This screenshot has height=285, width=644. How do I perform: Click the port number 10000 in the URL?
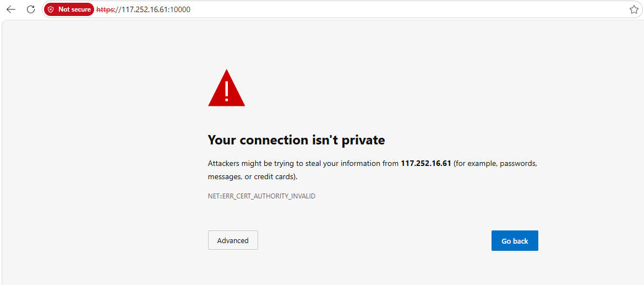[x=179, y=9]
